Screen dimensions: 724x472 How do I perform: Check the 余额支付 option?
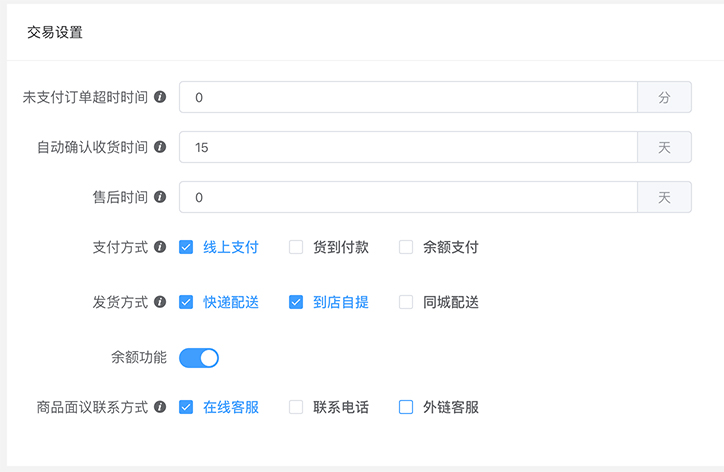[406, 247]
